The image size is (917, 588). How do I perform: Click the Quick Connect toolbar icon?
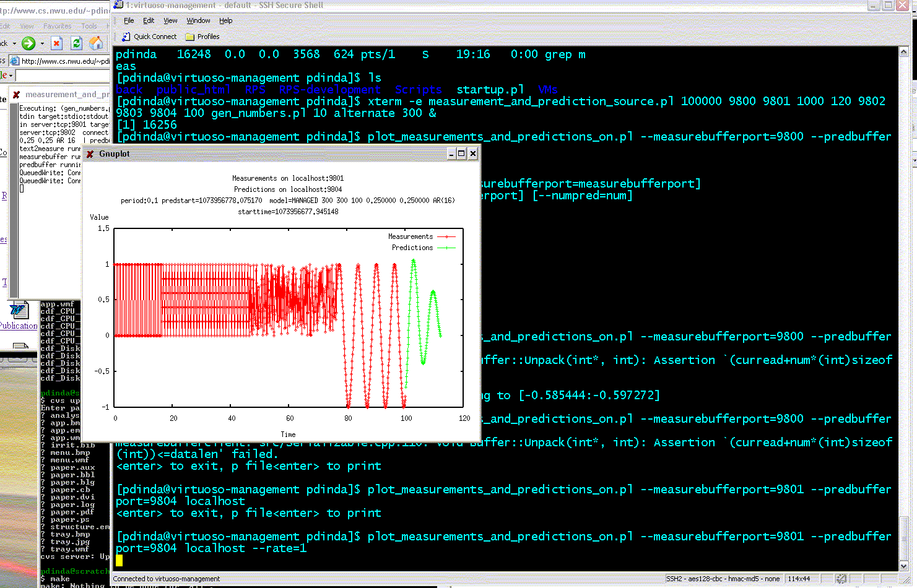pos(126,37)
